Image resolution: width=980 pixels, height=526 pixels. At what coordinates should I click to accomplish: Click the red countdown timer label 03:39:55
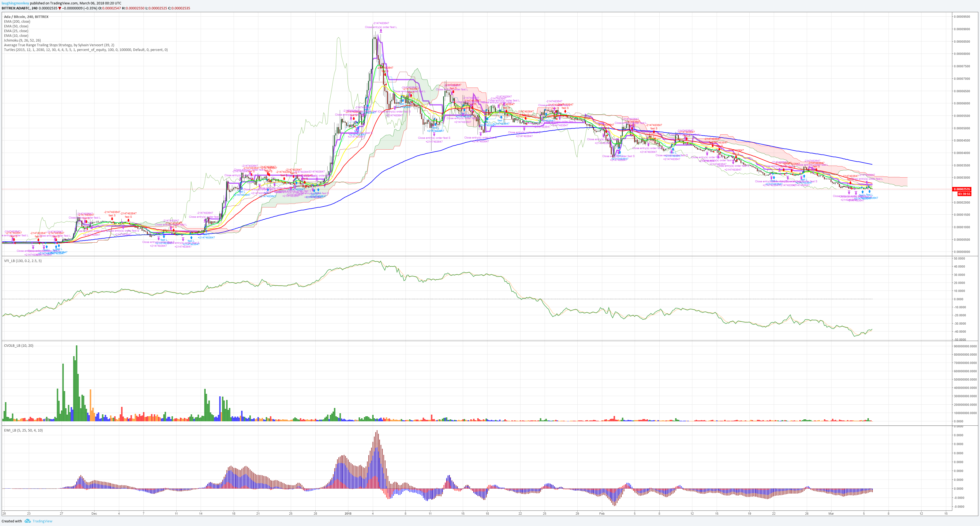(x=964, y=194)
